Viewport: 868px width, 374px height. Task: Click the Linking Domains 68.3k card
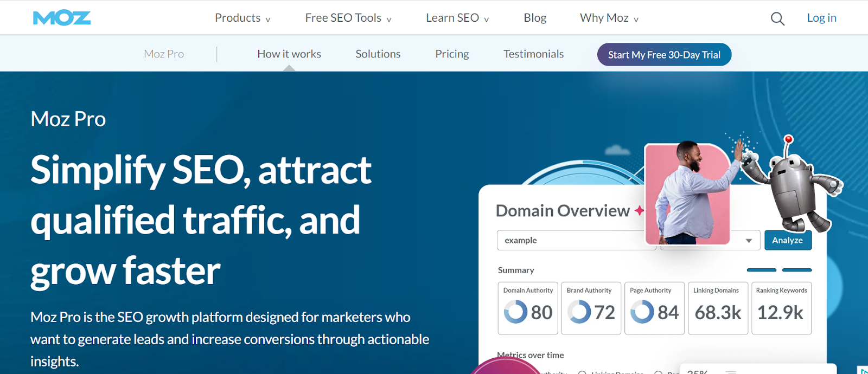coord(718,308)
